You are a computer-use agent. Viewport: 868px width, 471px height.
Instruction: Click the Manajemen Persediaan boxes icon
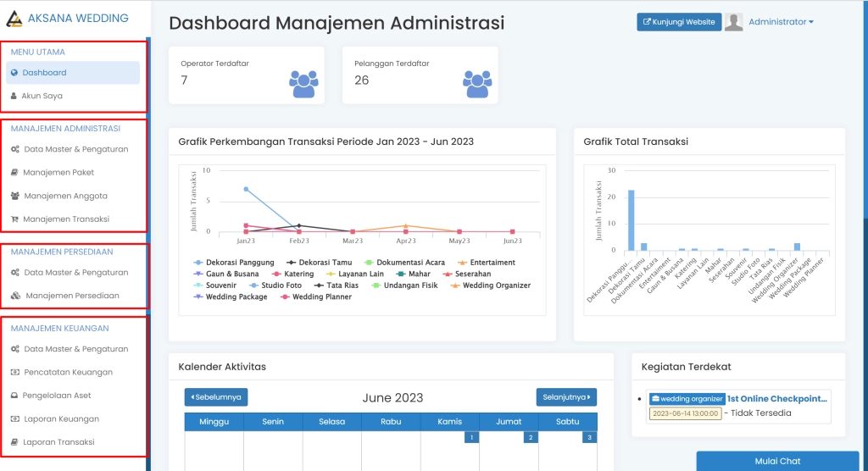point(15,296)
